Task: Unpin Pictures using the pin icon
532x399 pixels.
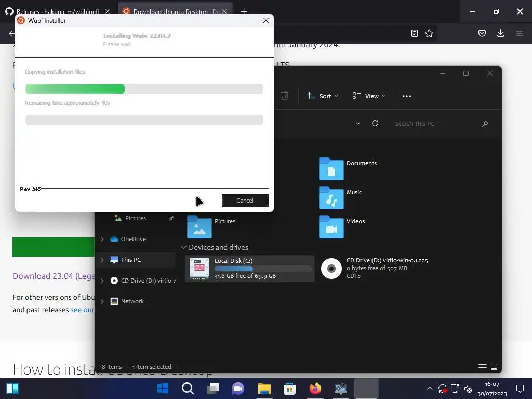Action: [171, 218]
